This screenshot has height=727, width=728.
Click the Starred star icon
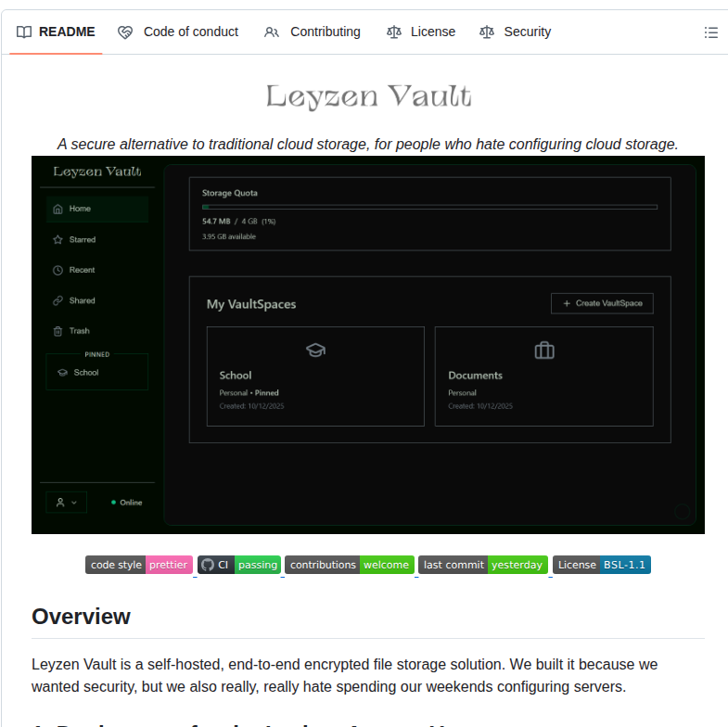coord(57,240)
